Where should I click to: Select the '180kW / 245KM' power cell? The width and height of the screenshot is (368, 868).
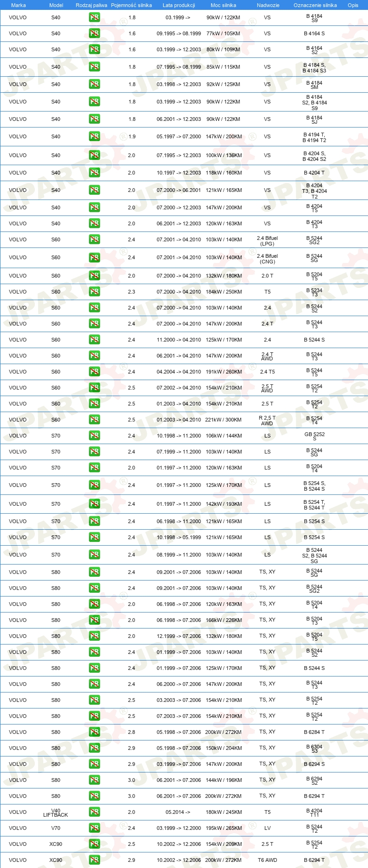coord(224,812)
